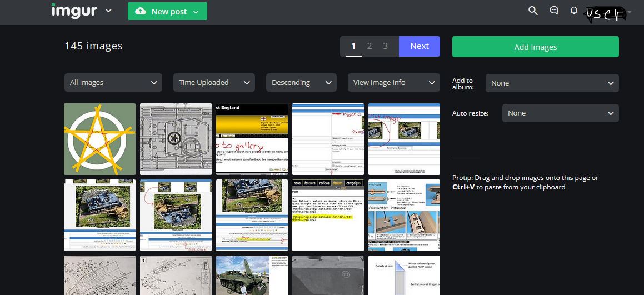Click the Next page button
The width and height of the screenshot is (644, 295).
(419, 46)
